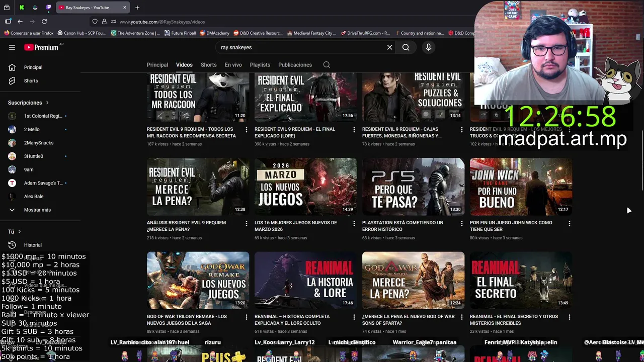
Task: Open options menu for Mr. Raccoon video
Action: (x=246, y=130)
